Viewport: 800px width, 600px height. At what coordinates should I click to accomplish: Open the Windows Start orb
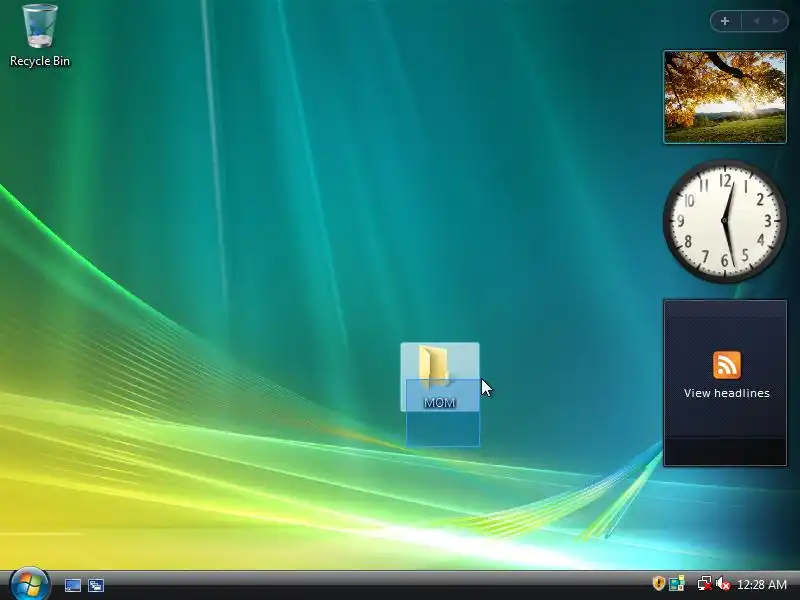click(x=30, y=584)
